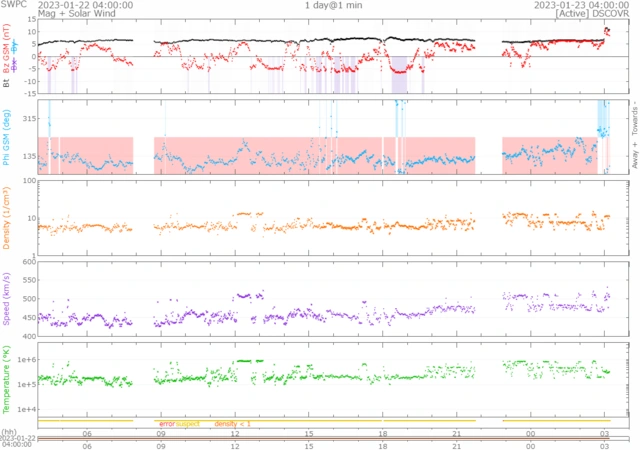Image resolution: width=640 pixels, height=450 pixels.
Task: Click the red 'error' legend entry
Action: 167,424
